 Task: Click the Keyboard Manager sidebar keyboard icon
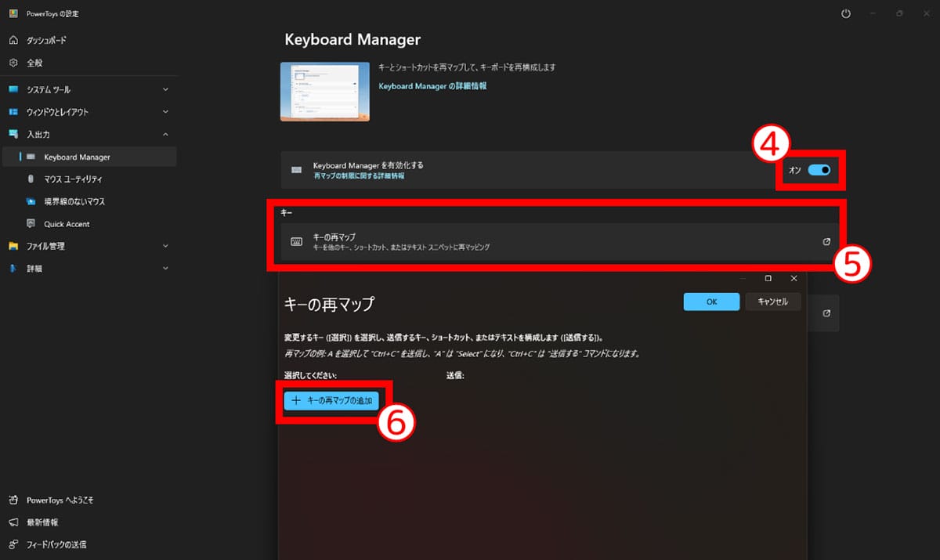[x=31, y=157]
